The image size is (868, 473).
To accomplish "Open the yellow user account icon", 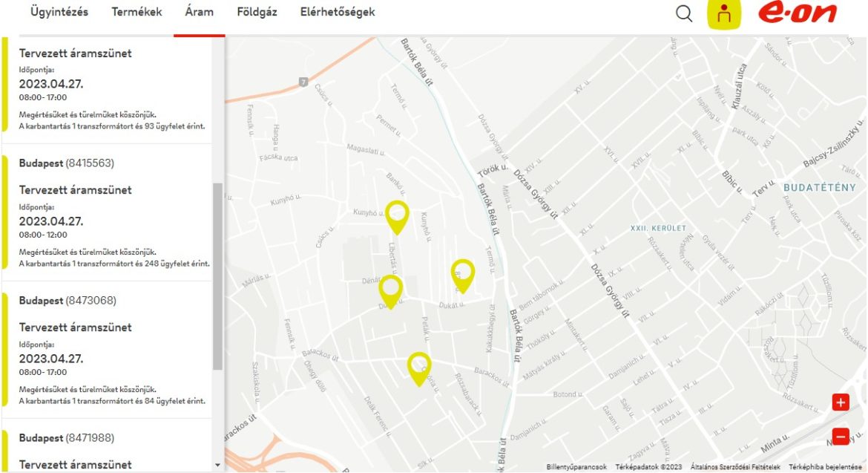I will [724, 14].
